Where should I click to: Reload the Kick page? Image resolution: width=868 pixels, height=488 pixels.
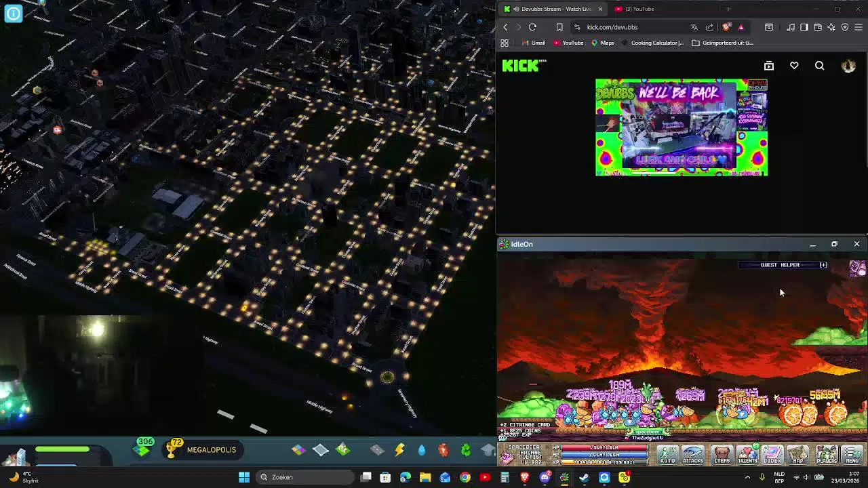(532, 27)
